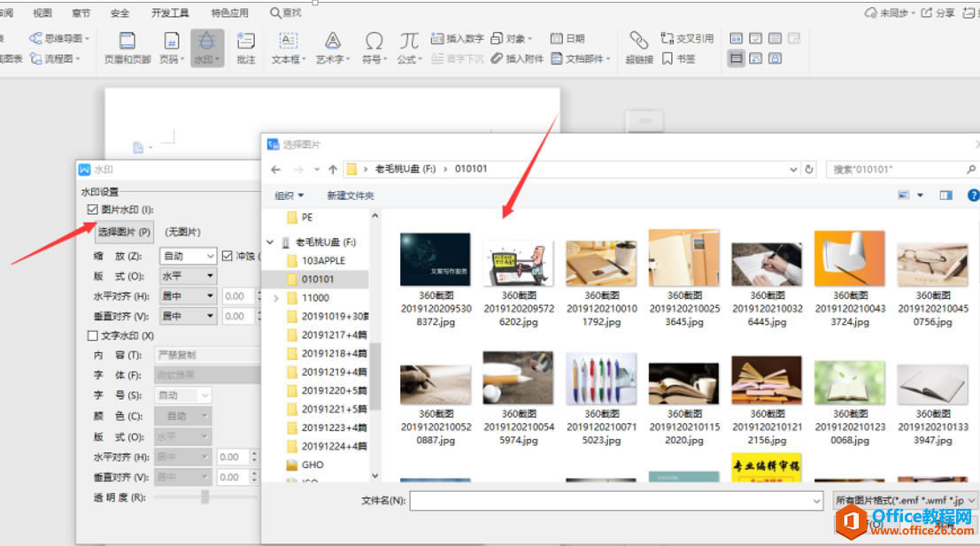
Task: Click the 水印 watermark ribbon button
Action: tap(207, 48)
